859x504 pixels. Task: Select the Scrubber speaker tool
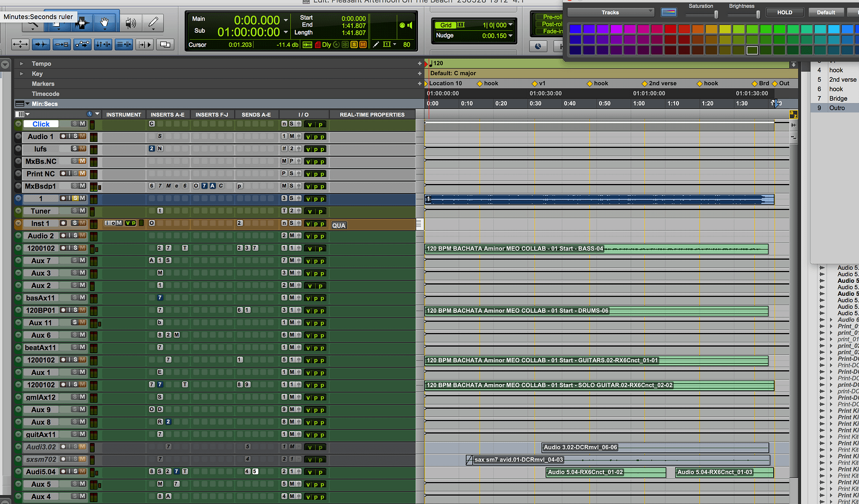[x=131, y=22]
